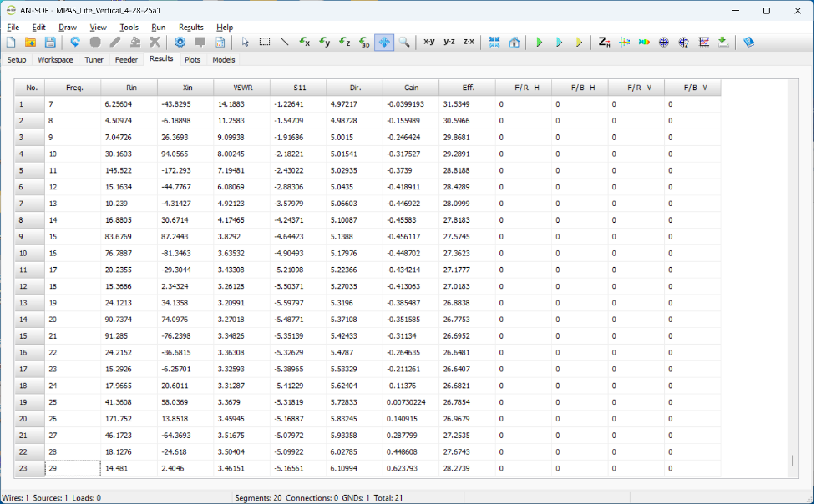
Task: Open the rainbow radiation pattern icon
Action: (x=644, y=43)
